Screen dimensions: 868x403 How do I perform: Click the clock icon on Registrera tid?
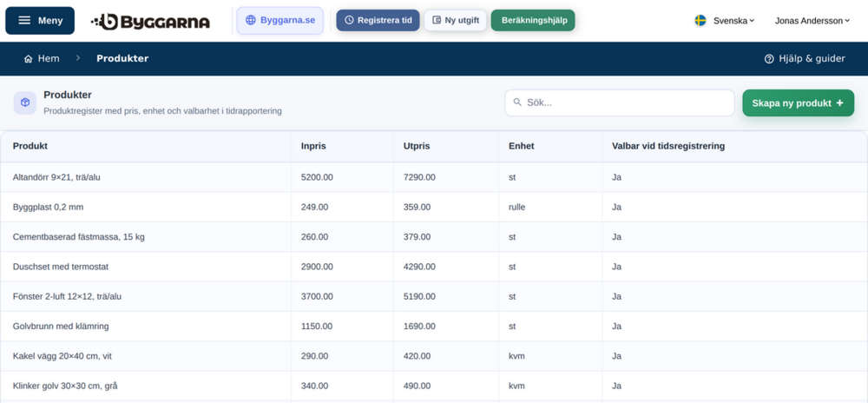pyautogui.click(x=349, y=21)
